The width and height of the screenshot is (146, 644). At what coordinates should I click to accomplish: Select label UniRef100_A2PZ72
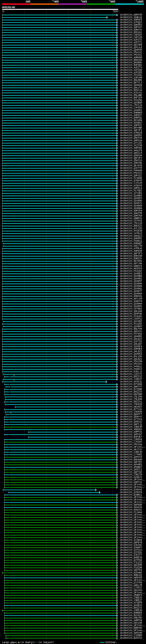[x=131, y=40]
